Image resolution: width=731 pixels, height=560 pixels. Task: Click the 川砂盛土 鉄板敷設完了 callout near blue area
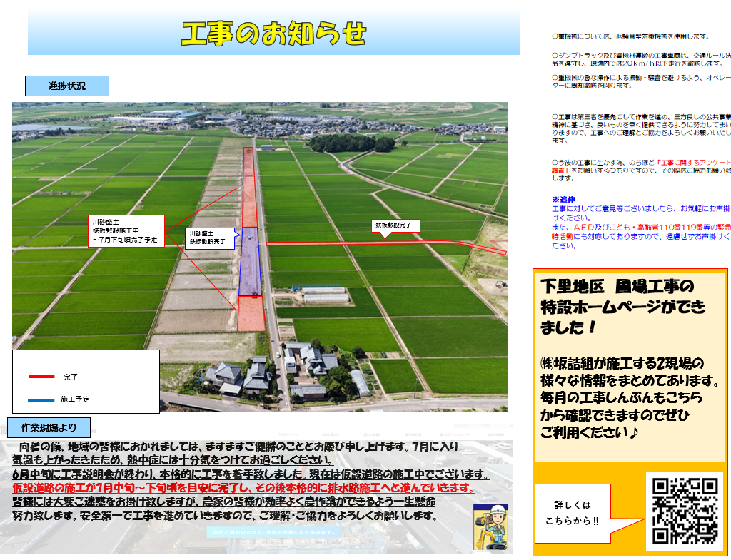pos(208,238)
